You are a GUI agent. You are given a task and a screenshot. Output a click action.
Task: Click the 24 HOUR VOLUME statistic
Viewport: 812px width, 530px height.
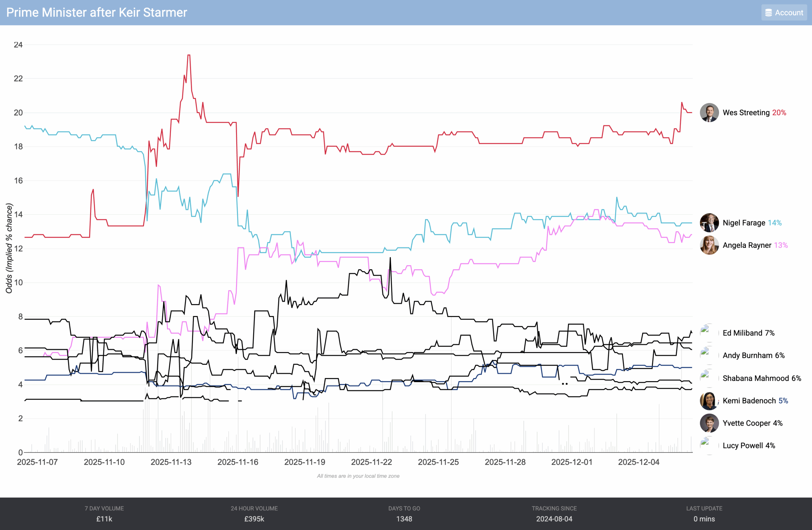254,513
